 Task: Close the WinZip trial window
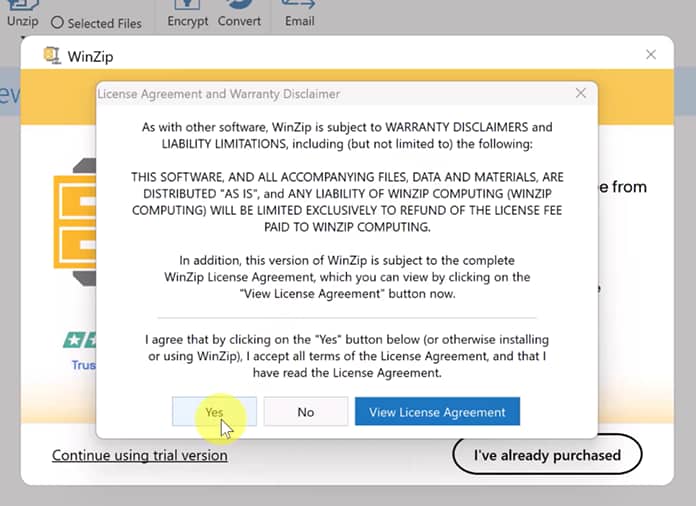click(651, 55)
